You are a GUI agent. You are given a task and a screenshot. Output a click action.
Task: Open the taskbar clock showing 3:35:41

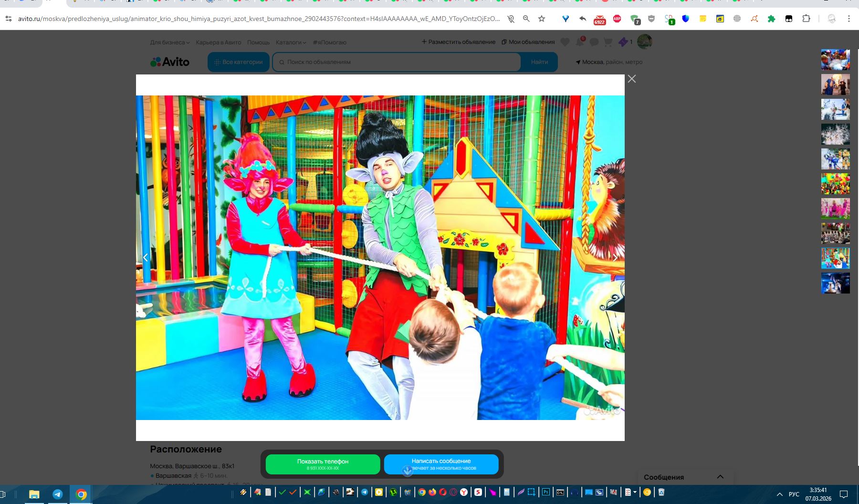pos(818,494)
